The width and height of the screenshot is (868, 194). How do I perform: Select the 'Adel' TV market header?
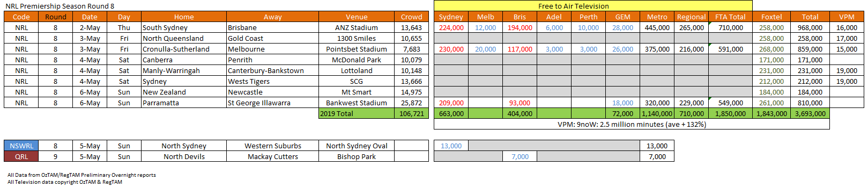pos(554,17)
